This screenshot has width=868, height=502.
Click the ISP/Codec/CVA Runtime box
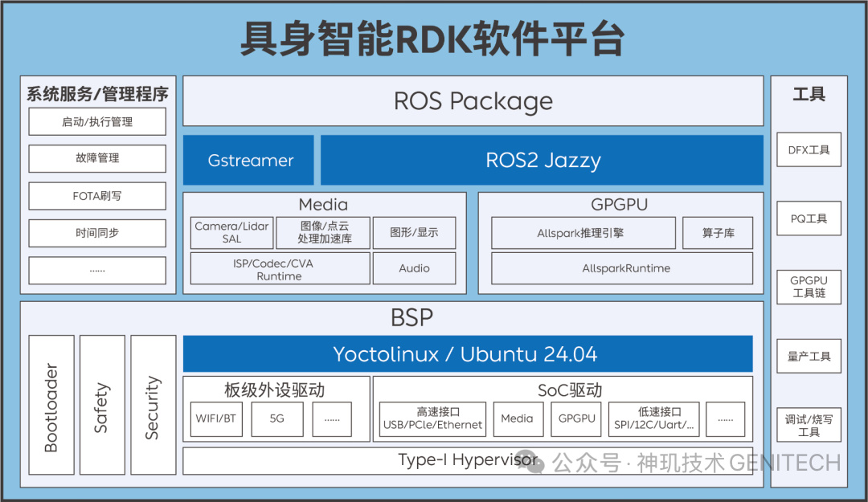pyautogui.click(x=280, y=269)
